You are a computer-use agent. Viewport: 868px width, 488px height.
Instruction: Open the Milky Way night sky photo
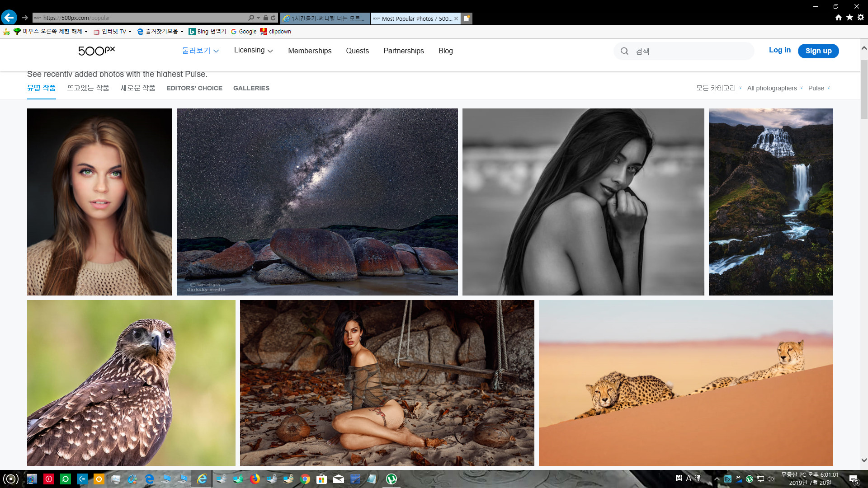click(317, 202)
